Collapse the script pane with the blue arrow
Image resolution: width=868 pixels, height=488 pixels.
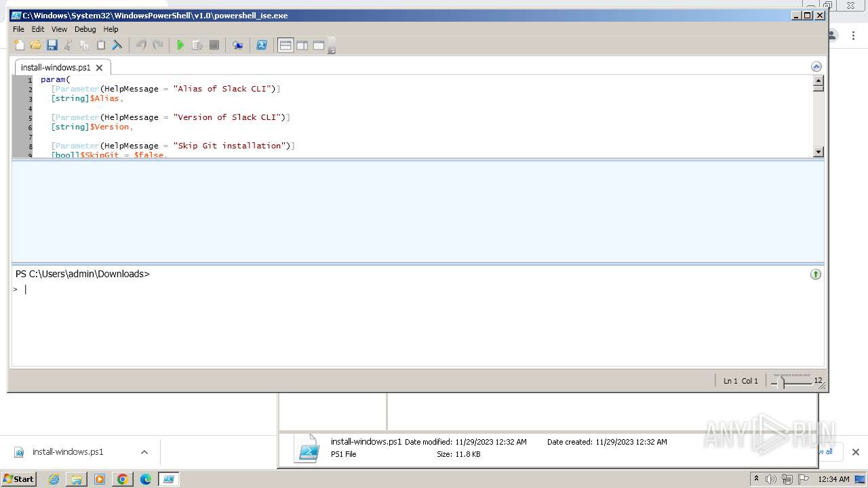coord(816,66)
